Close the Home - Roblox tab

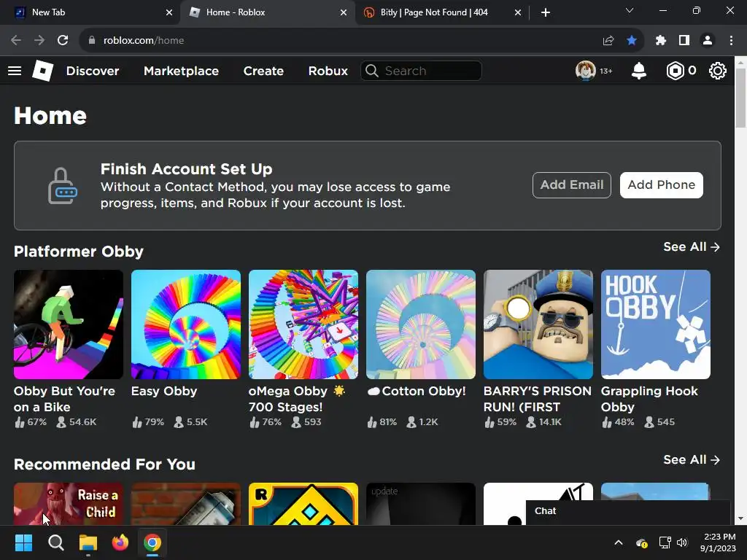pyautogui.click(x=343, y=12)
